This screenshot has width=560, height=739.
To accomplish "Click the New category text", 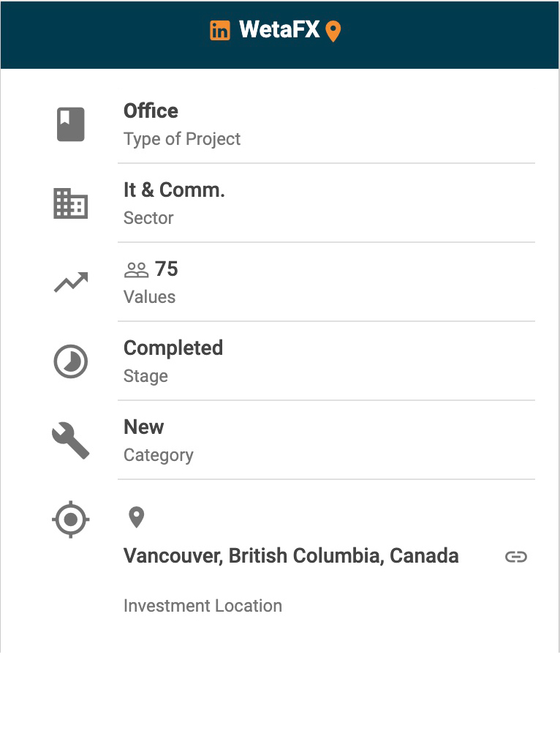I will (144, 427).
